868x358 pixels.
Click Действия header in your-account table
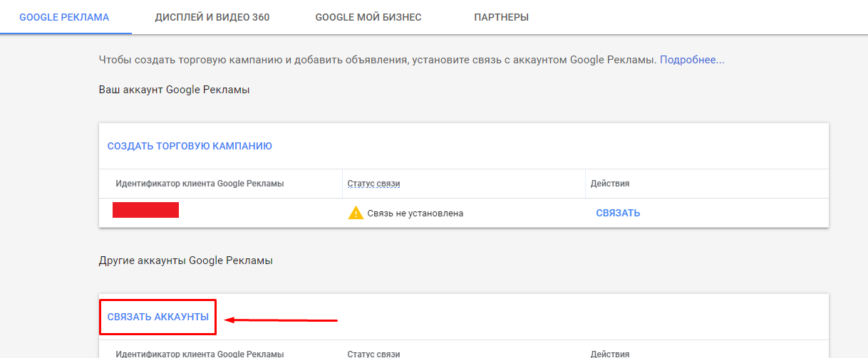click(610, 184)
